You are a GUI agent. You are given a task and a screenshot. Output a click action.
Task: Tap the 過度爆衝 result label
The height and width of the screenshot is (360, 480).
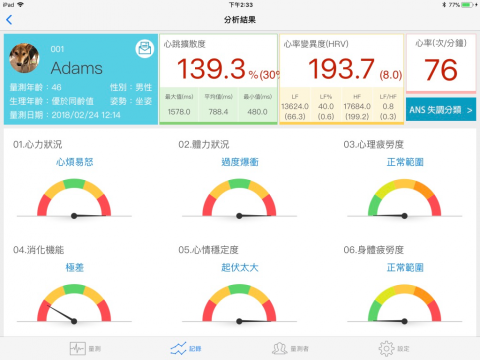(x=240, y=162)
